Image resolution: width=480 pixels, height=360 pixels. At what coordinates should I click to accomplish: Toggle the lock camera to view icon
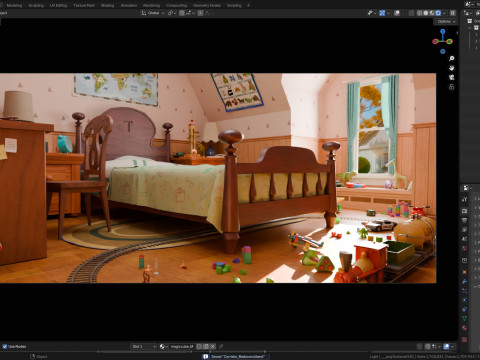451,87
